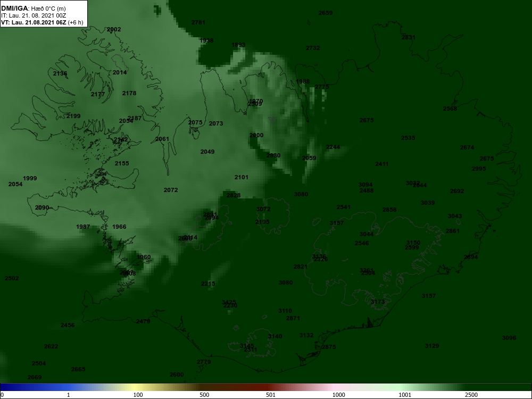Click the map value "2831"
Image resolution: width=532 pixels, height=399 pixels.
pyautogui.click(x=408, y=37)
